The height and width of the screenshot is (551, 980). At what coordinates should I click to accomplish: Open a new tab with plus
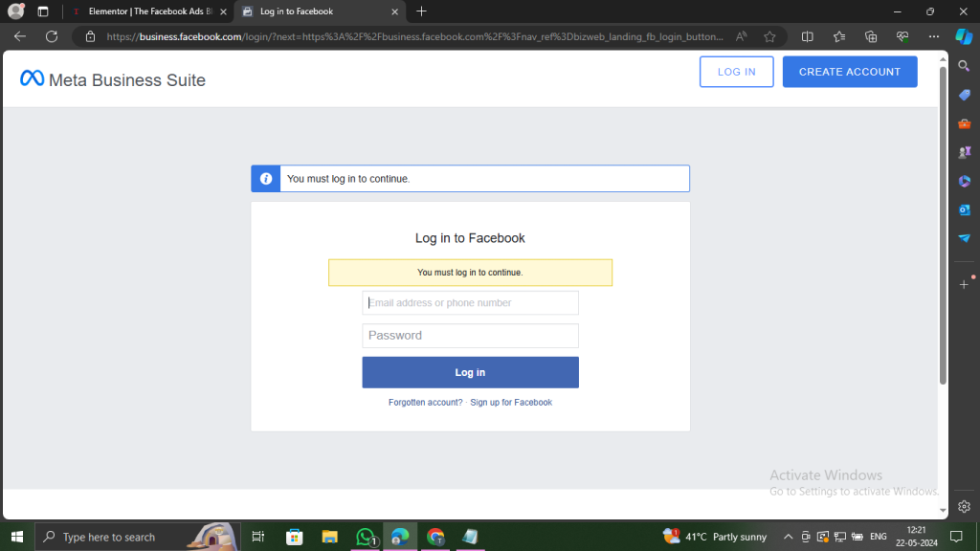pos(421,11)
